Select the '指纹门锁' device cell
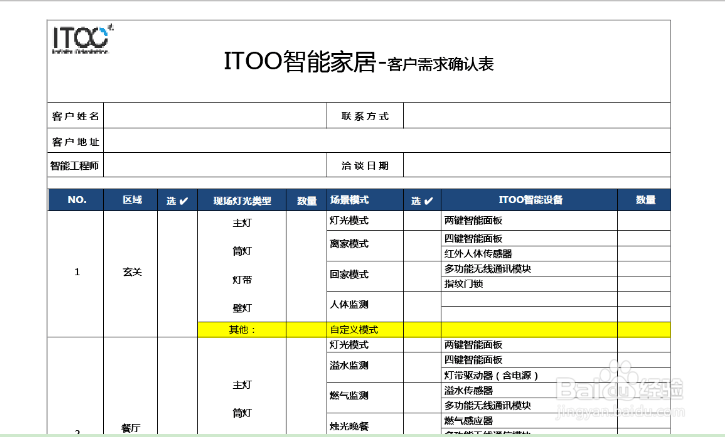This screenshot has width=725, height=437. 529,283
